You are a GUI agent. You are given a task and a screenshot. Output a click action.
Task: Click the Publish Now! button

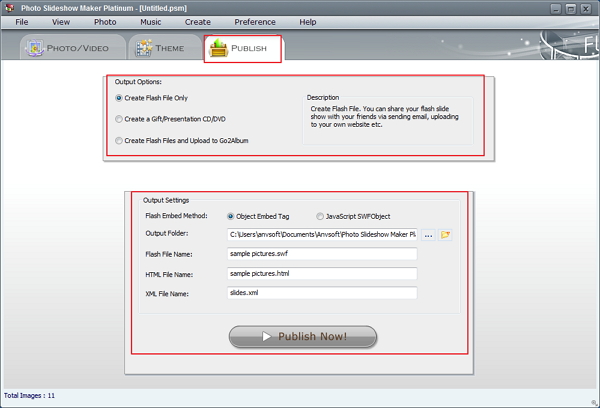click(x=303, y=336)
